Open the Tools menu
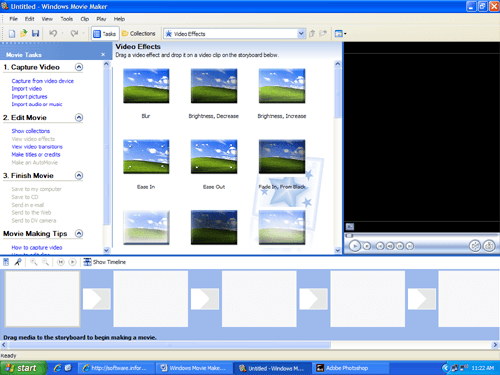Viewport: 500px width, 375px height. tap(66, 19)
